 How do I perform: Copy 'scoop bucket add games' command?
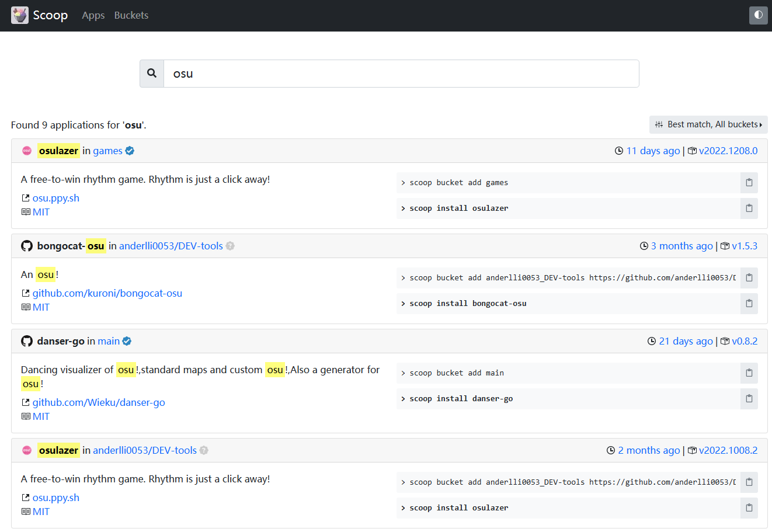coord(749,183)
